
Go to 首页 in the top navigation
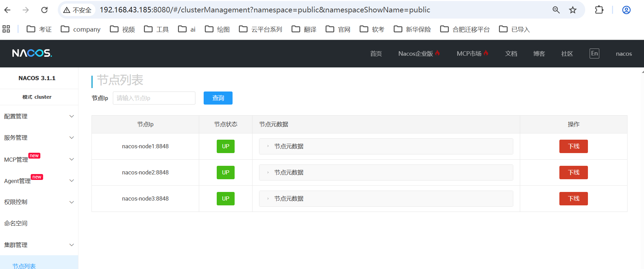(x=376, y=54)
